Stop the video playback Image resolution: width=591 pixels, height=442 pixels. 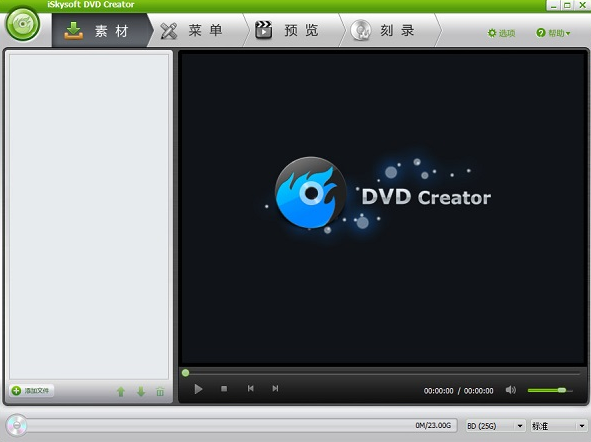(x=224, y=388)
